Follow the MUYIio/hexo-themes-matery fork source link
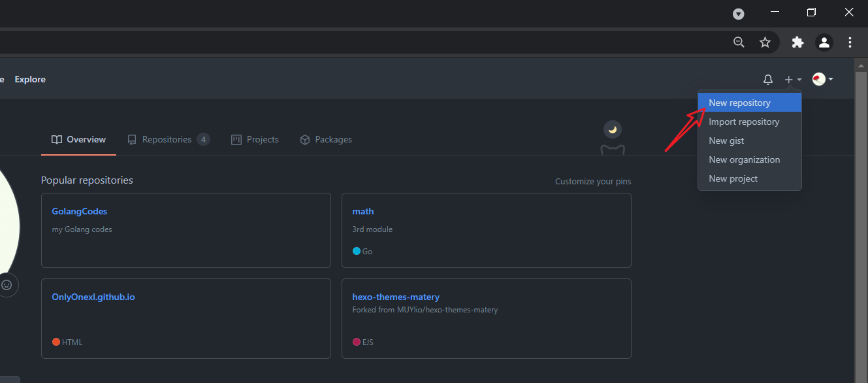868x383 pixels. [447, 310]
